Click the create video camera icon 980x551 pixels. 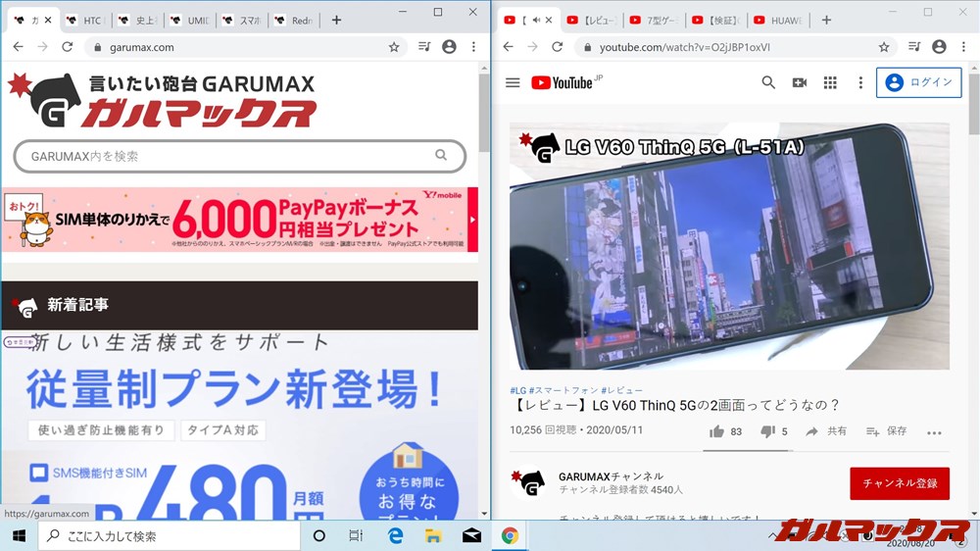pyautogui.click(x=800, y=83)
